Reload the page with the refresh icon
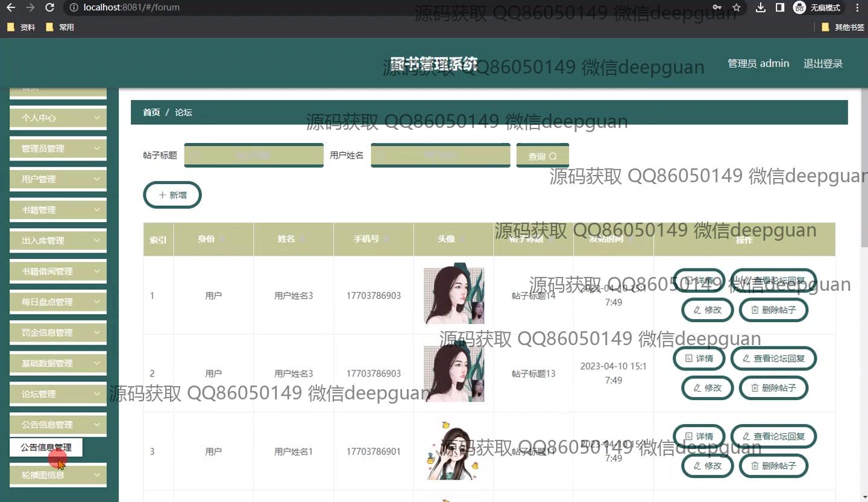 tap(50, 8)
